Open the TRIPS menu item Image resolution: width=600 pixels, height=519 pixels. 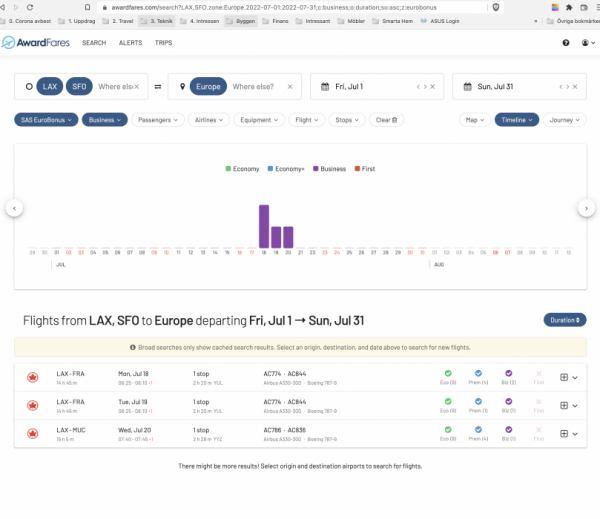[163, 43]
